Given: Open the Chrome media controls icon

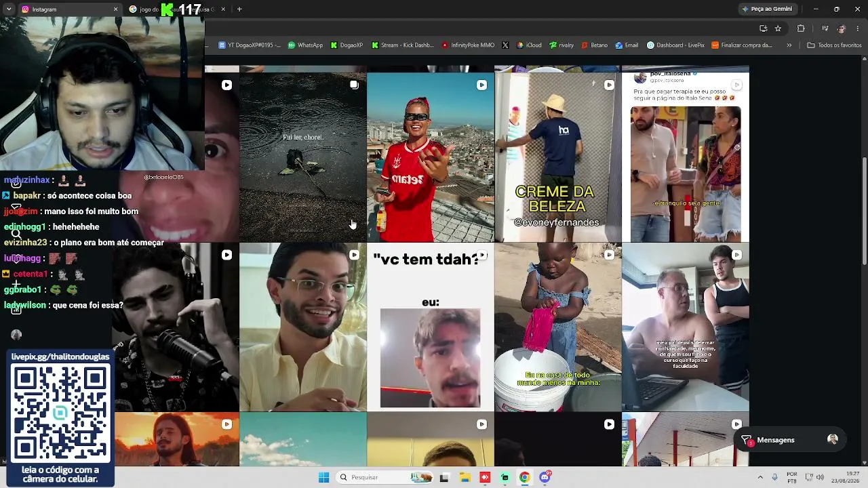Looking at the screenshot, I should pos(825,28).
